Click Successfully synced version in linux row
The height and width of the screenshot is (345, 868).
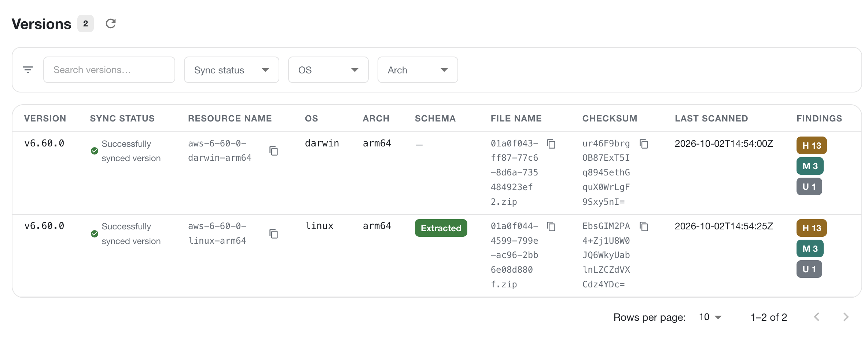coord(131,234)
